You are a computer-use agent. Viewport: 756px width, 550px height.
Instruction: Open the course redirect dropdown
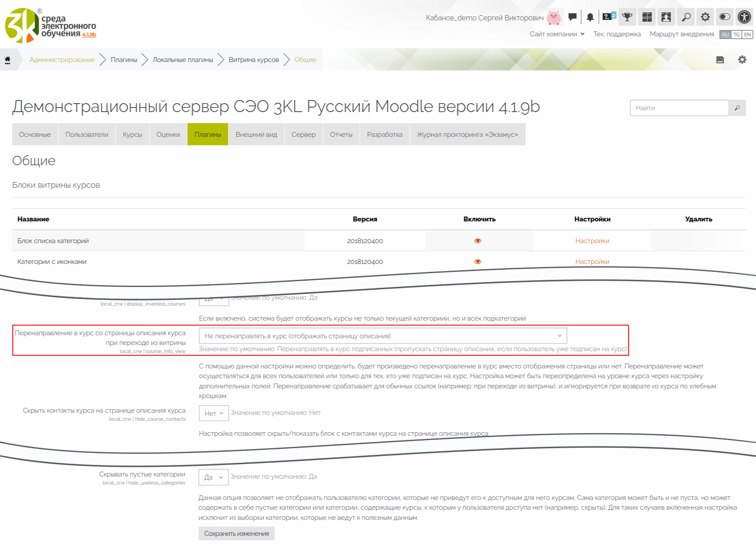(x=382, y=336)
